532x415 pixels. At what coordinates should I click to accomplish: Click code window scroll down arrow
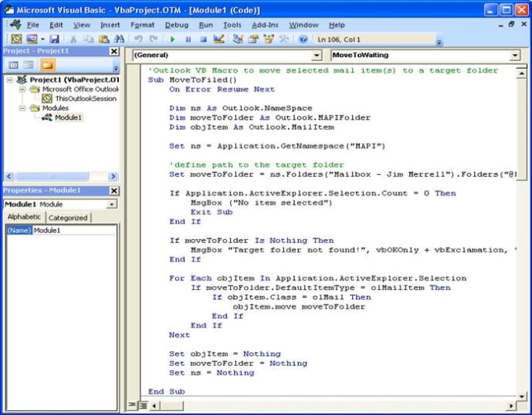521,395
